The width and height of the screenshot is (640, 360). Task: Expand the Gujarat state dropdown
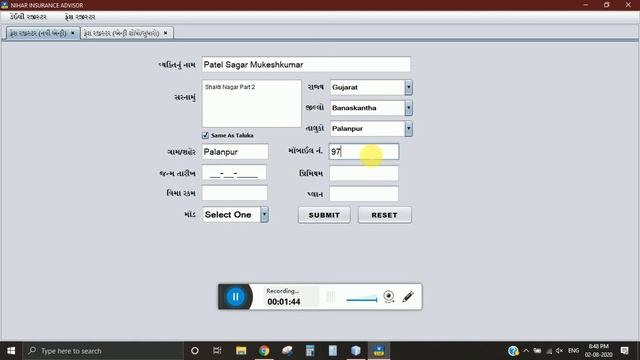point(408,87)
